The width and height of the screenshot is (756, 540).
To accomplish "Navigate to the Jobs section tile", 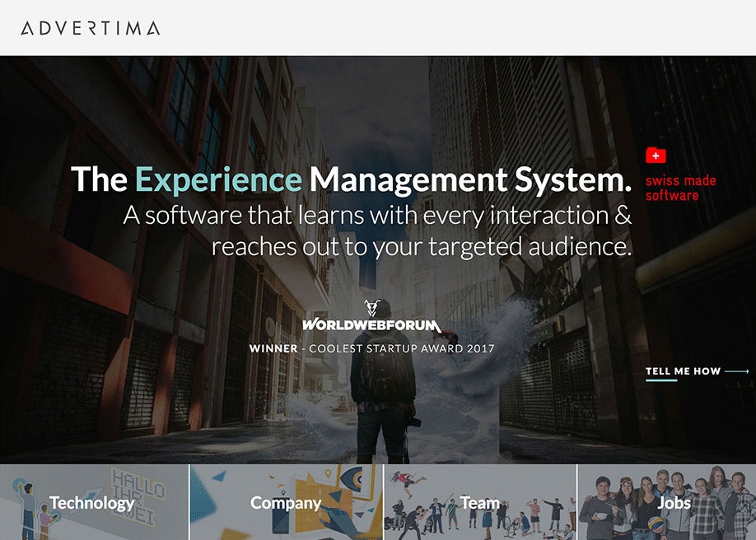I will tap(667, 502).
